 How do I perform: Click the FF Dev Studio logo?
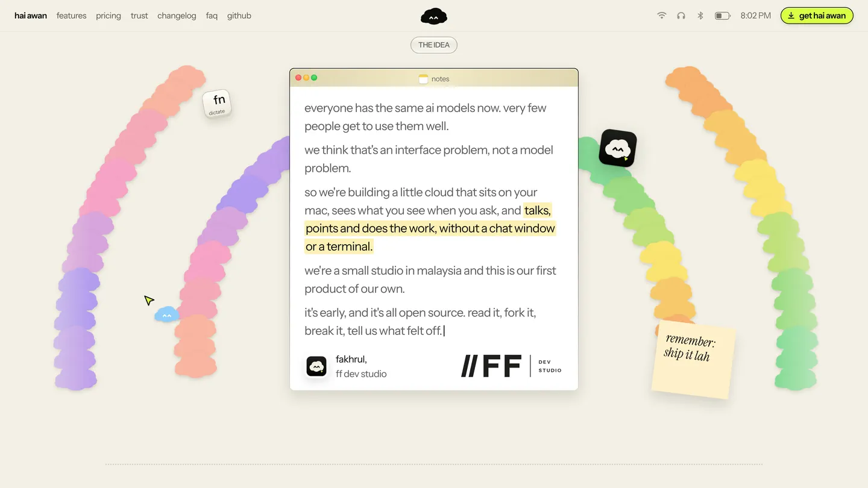511,366
